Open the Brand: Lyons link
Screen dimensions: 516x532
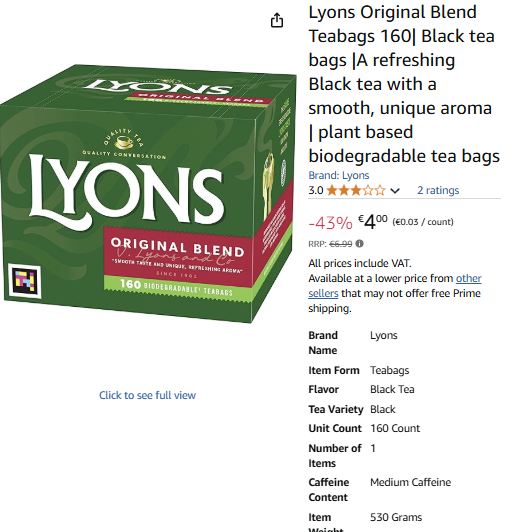coord(339,175)
